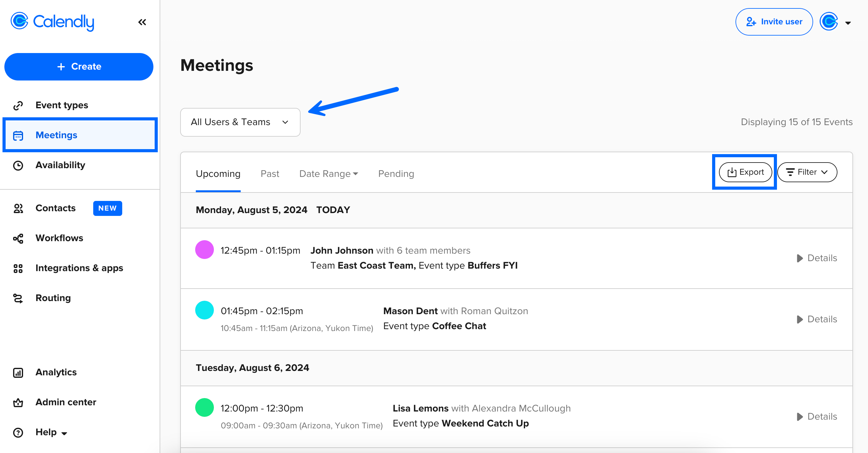Open Availability clock icon in sidebar
Viewport: 868px width, 453px height.
click(18, 165)
